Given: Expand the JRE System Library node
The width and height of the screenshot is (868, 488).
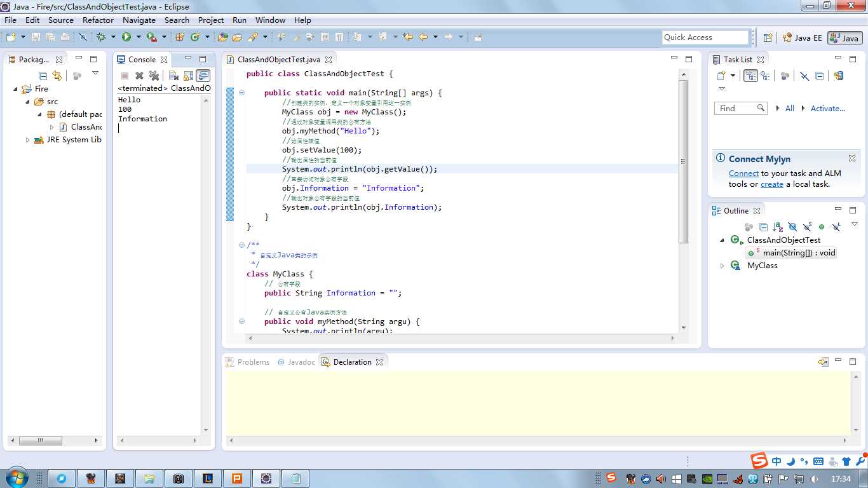Looking at the screenshot, I should pyautogui.click(x=27, y=140).
